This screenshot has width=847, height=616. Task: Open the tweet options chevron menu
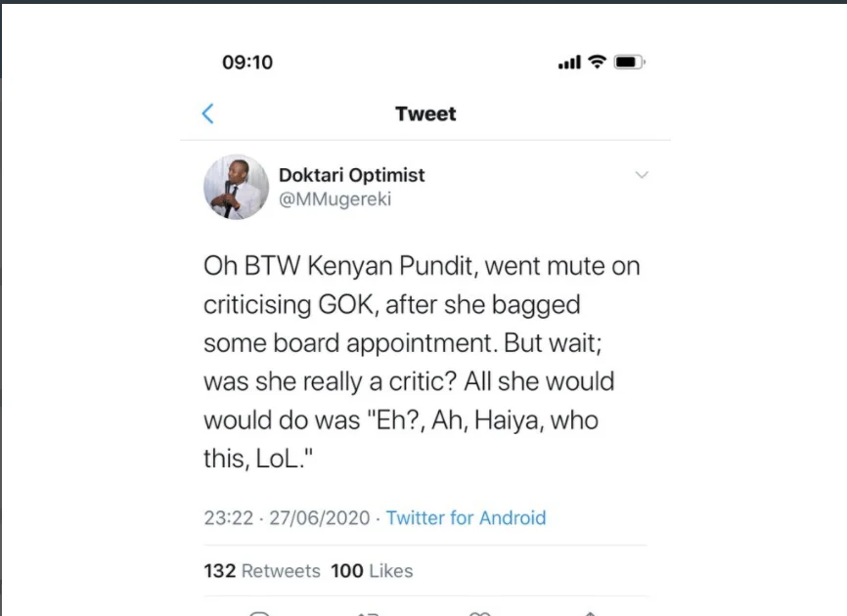[642, 176]
